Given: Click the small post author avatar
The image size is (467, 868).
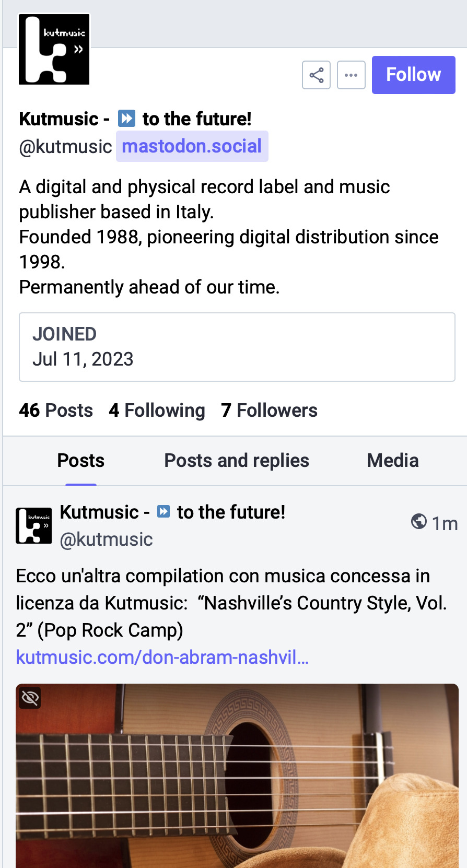Looking at the screenshot, I should click(x=33, y=525).
